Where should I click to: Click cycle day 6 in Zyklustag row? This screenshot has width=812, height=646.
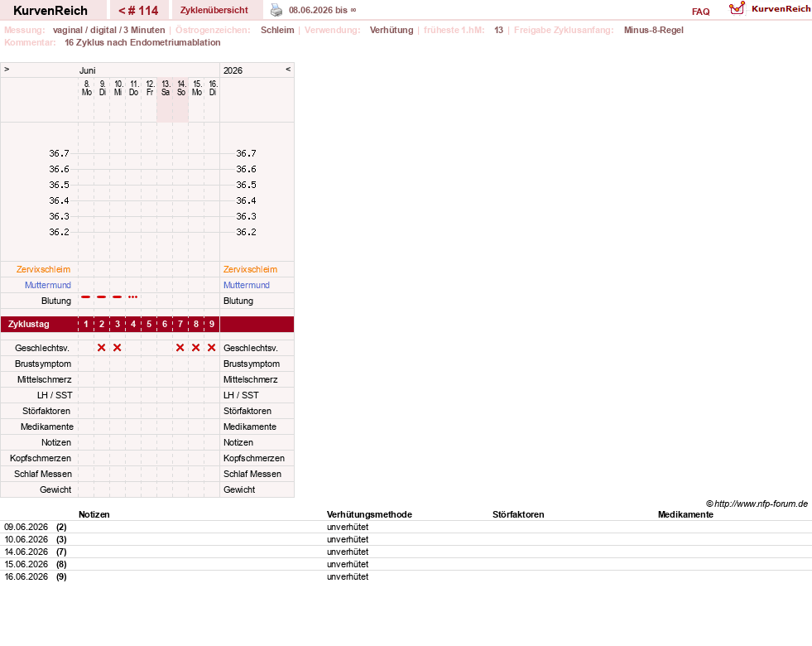pos(165,325)
